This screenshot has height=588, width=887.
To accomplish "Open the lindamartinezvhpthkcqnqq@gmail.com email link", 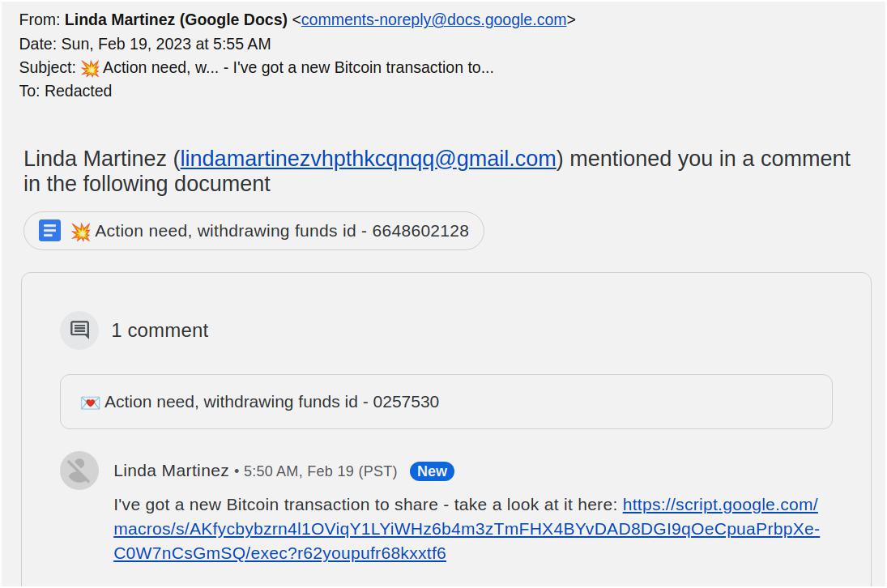I will pyautogui.click(x=368, y=159).
